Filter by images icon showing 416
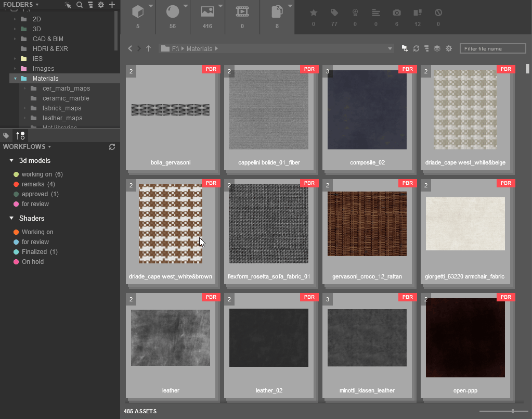This screenshot has height=419, width=532. tap(207, 12)
